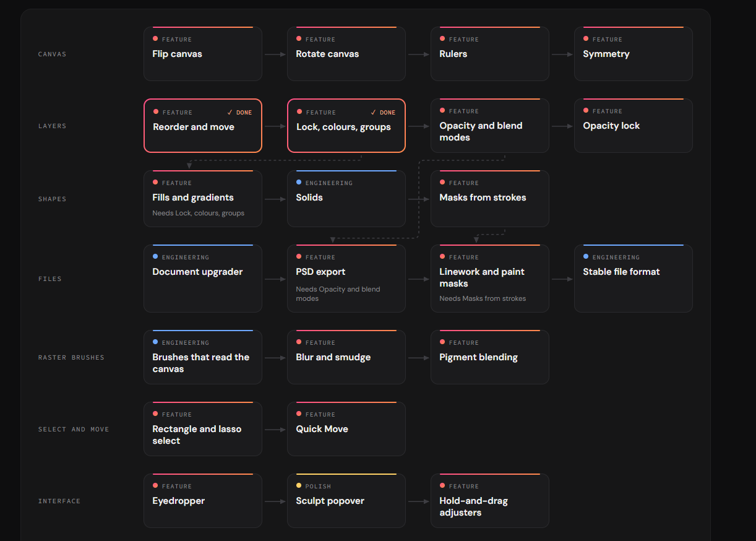
Task: Click the blue Engineering dot on Solids
Action: click(x=299, y=183)
